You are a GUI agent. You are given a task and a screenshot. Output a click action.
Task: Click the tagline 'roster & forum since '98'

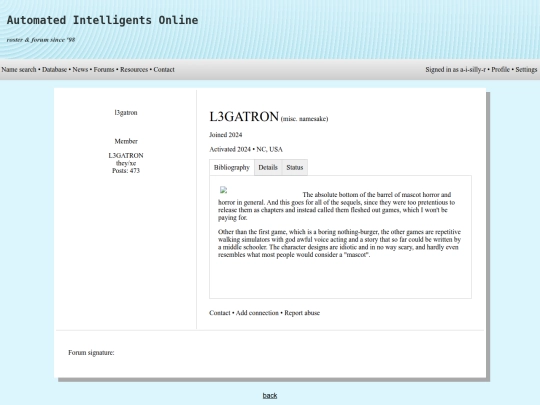(x=41, y=40)
